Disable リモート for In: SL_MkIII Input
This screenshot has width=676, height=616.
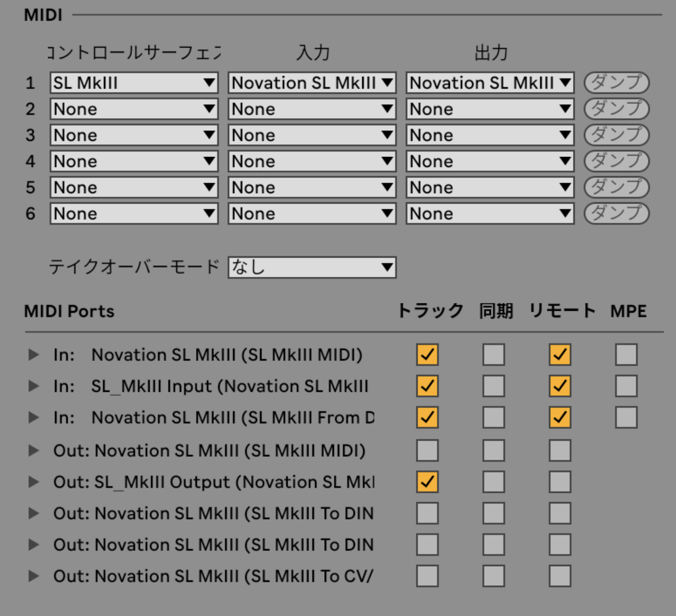pyautogui.click(x=560, y=386)
